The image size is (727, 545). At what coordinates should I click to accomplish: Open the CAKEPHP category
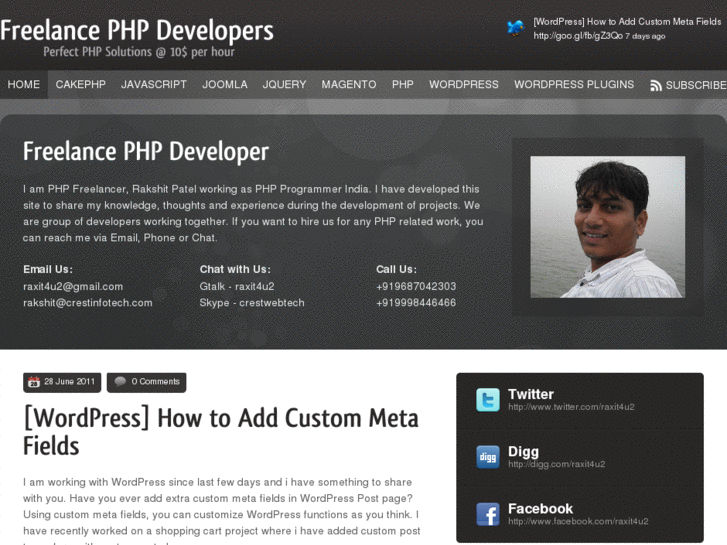pos(81,84)
